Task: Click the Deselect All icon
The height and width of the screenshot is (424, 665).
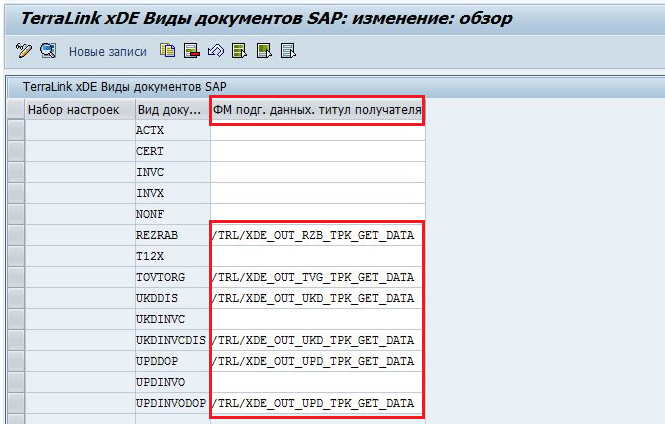Action: click(x=287, y=51)
